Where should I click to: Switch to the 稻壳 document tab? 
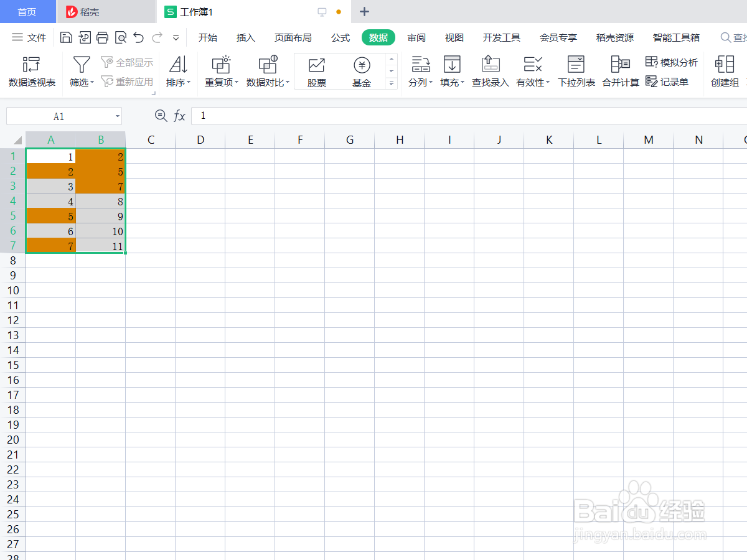[106, 12]
